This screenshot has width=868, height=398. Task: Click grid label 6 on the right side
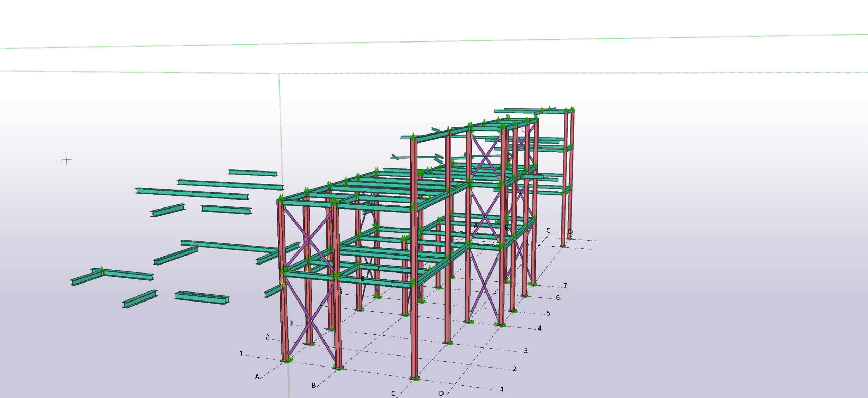pos(558,298)
